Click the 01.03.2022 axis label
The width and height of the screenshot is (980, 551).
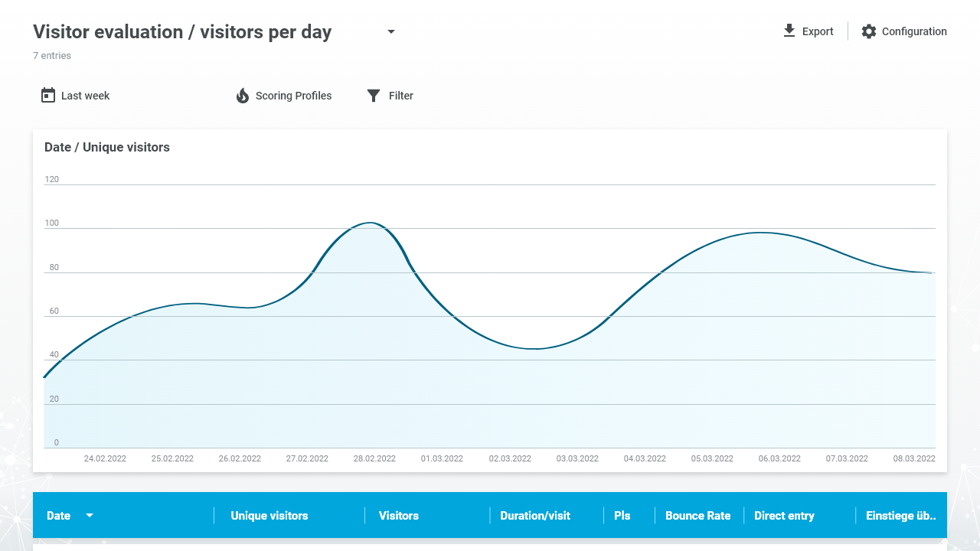coord(442,458)
